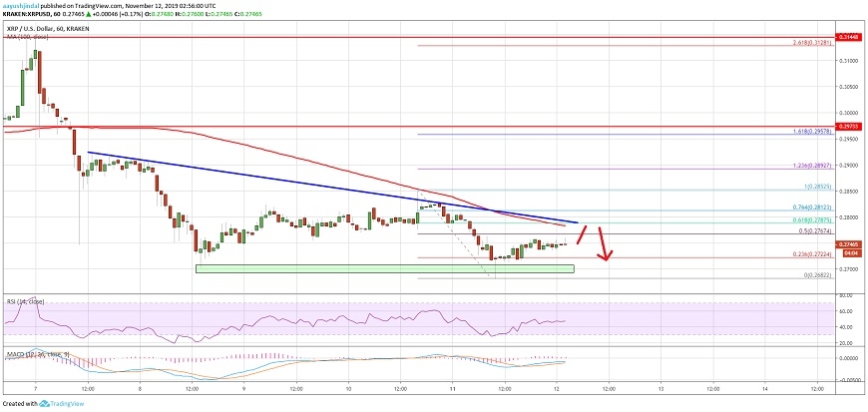Click the '9' date label on time axis
The height and width of the screenshot is (412, 868).
(244, 389)
